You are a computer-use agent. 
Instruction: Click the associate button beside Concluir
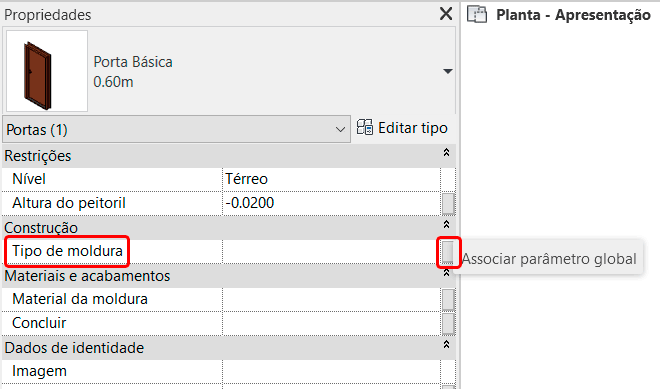point(448,324)
